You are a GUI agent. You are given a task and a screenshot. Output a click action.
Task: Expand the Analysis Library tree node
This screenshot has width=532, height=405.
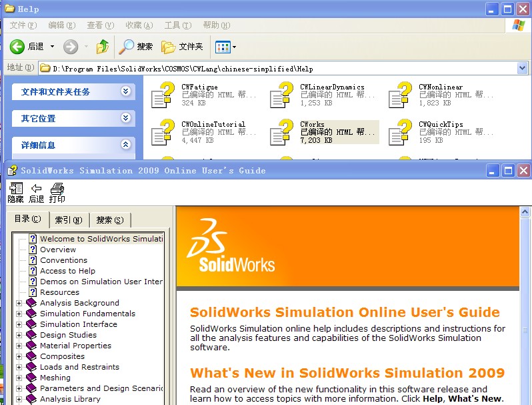pos(19,399)
